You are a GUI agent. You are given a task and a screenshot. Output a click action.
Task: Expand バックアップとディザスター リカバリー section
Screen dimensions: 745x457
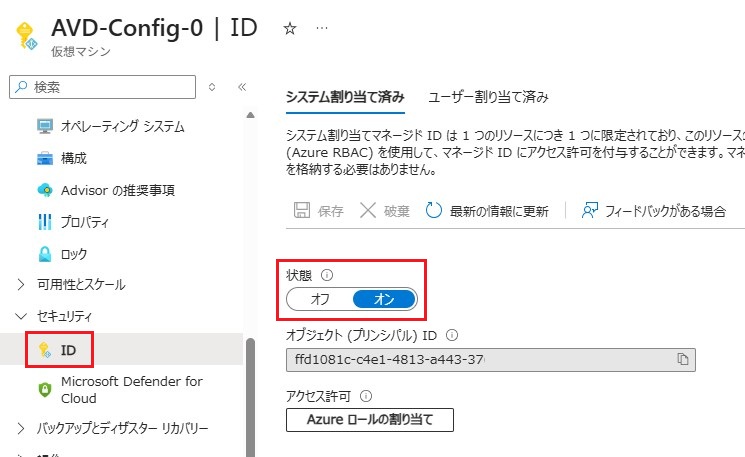pyautogui.click(x=22, y=429)
